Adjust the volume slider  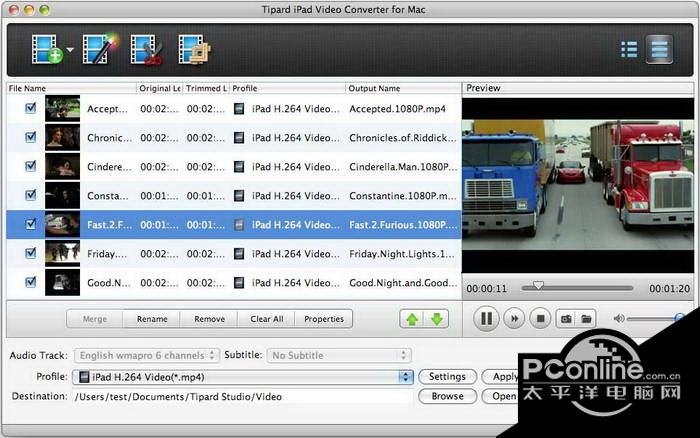point(655,318)
